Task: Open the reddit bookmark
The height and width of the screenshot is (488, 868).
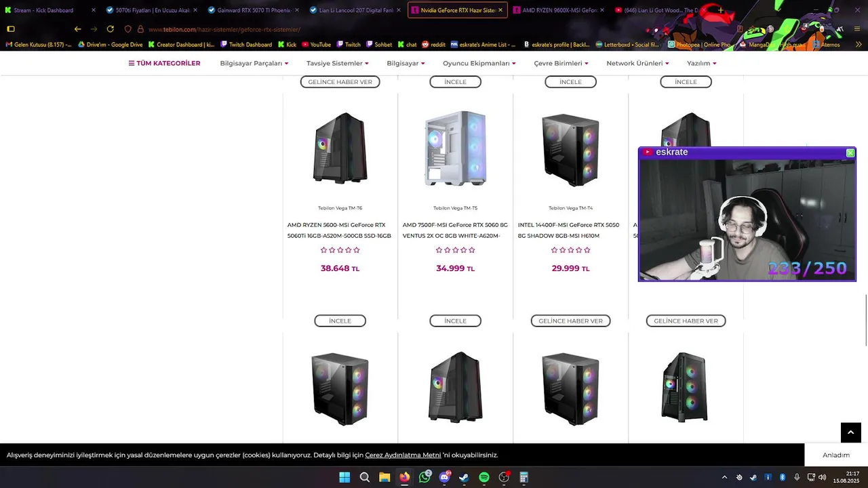Action: pyautogui.click(x=433, y=45)
